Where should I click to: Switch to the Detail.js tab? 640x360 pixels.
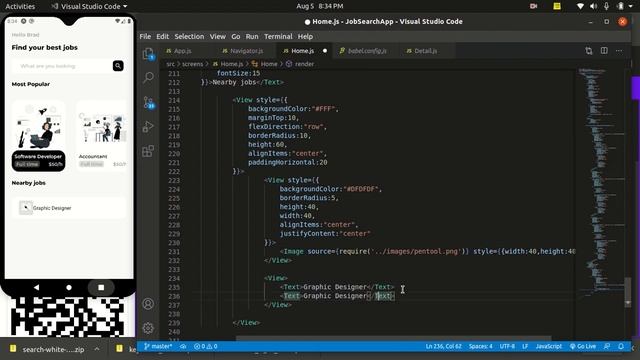click(426, 51)
